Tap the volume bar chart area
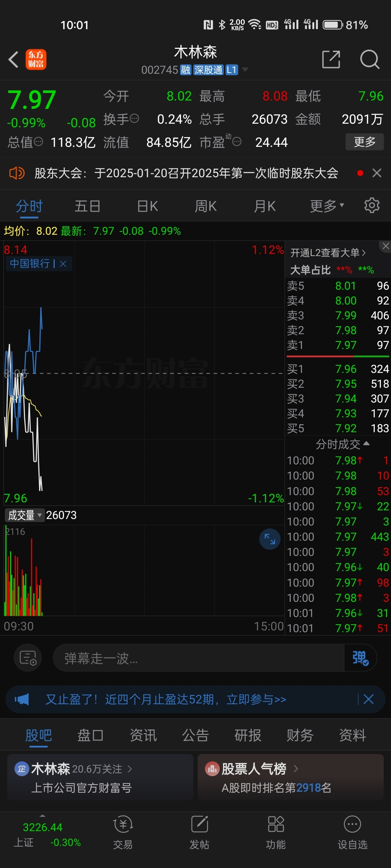 click(x=144, y=571)
